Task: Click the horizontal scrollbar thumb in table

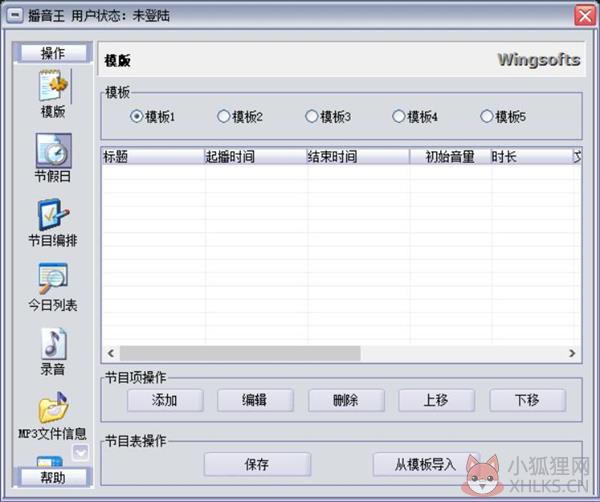Action: coord(240,353)
